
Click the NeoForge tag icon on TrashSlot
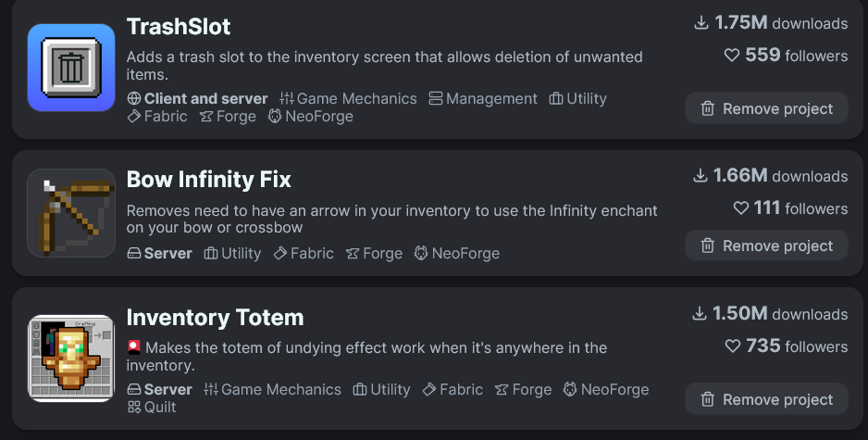[x=275, y=117]
